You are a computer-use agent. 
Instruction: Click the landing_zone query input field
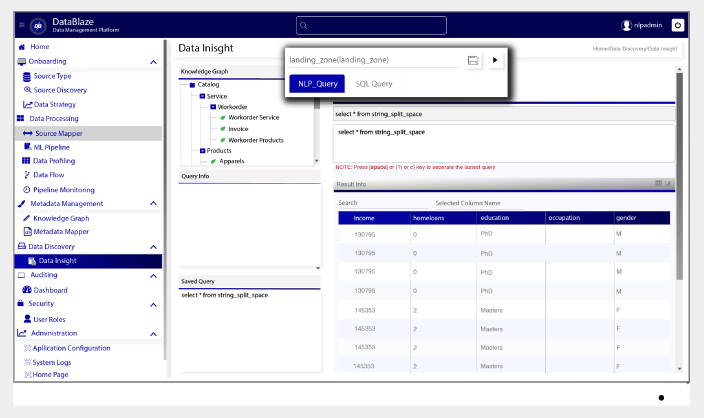[x=374, y=60]
